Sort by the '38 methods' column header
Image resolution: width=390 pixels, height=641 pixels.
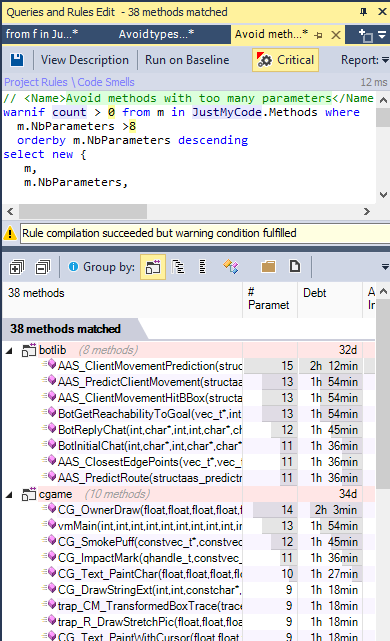[122, 299]
